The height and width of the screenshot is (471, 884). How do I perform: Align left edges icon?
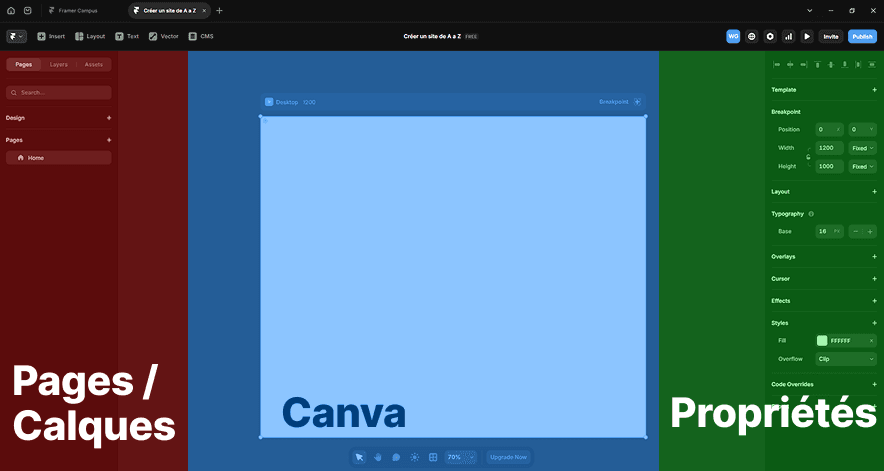pyautogui.click(x=777, y=65)
